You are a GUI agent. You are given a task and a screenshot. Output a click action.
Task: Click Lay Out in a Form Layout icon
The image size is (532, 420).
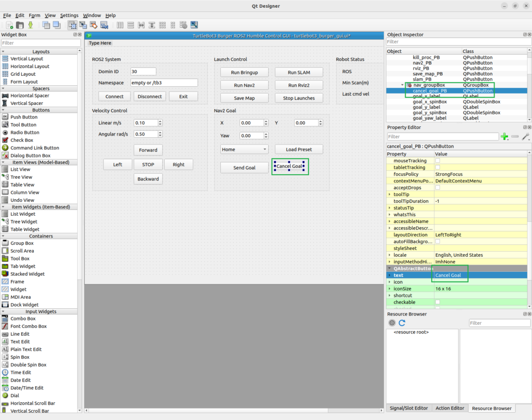click(x=173, y=25)
